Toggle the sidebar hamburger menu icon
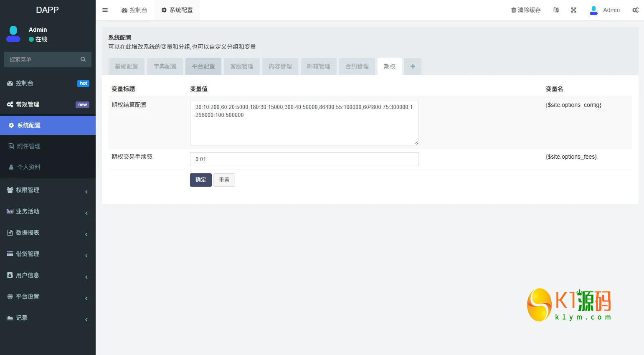 [x=105, y=10]
